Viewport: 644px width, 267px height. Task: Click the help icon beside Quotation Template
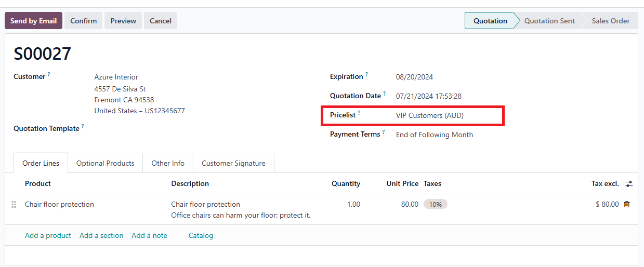(x=83, y=126)
